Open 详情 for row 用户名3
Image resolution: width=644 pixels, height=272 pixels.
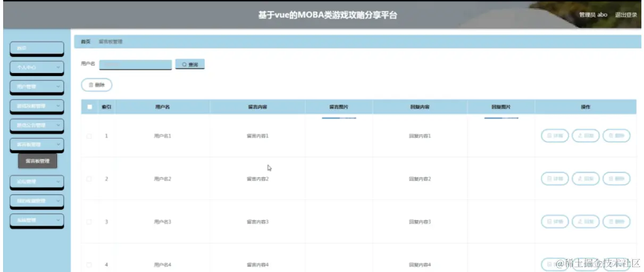pyautogui.click(x=555, y=221)
